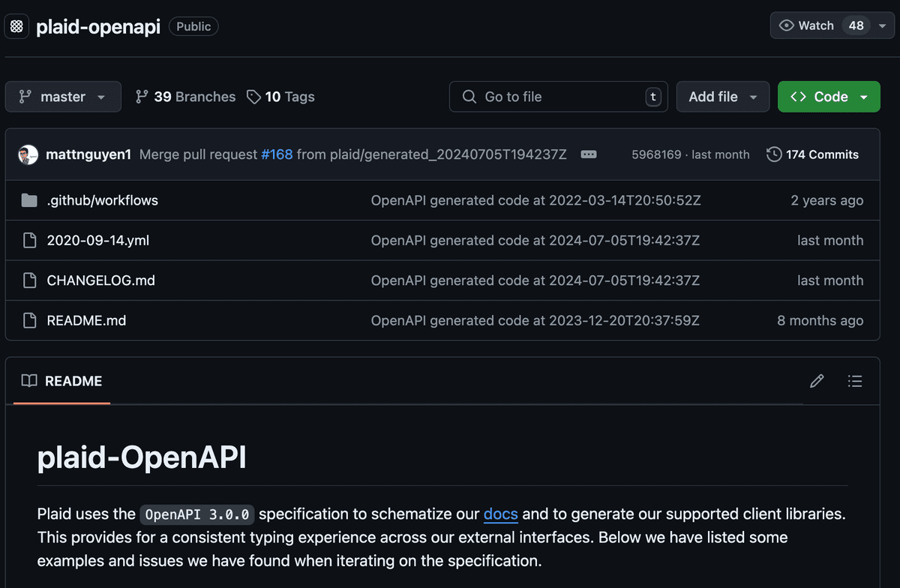This screenshot has width=900, height=588.
Task: Click the branch icon beside 39 Branches
Action: coord(142,96)
